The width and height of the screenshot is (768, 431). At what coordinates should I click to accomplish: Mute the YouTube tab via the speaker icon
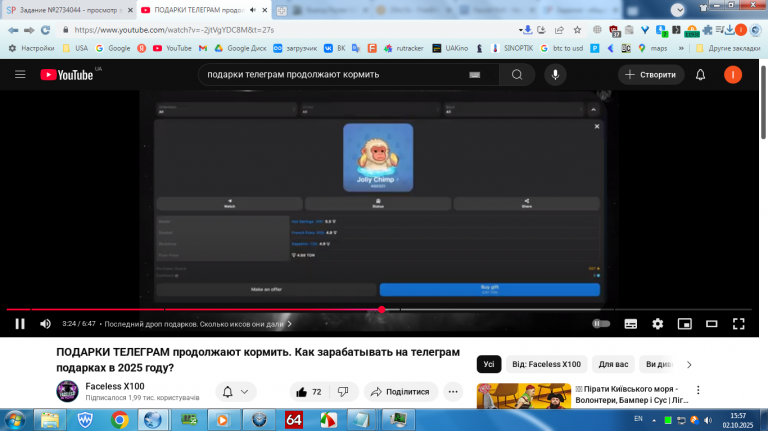pyautogui.click(x=253, y=10)
